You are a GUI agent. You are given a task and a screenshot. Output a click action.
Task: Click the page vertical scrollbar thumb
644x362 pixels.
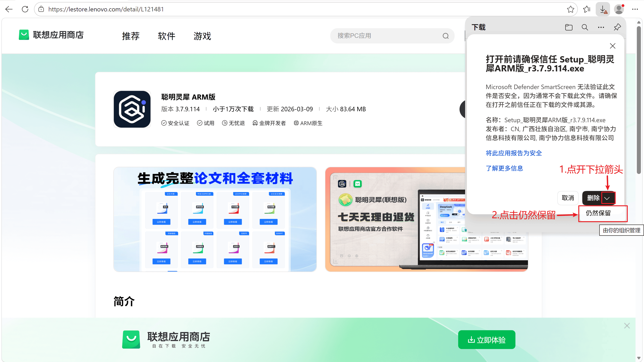[639, 100]
